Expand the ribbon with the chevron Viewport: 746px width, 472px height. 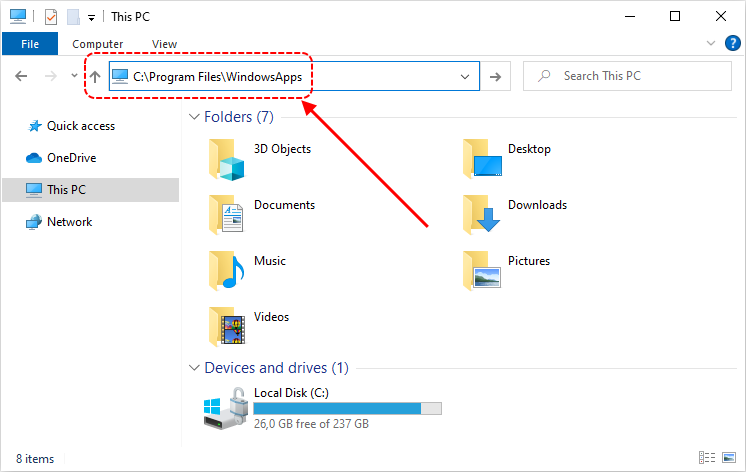(711, 43)
